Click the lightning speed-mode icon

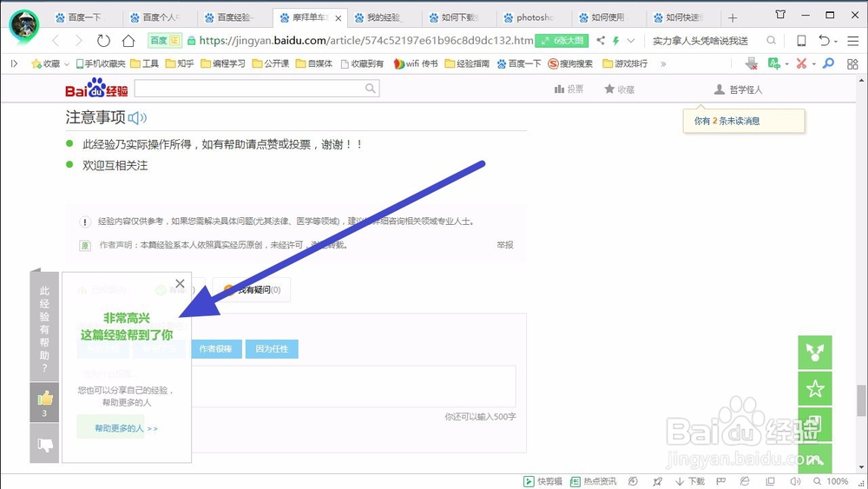point(615,41)
